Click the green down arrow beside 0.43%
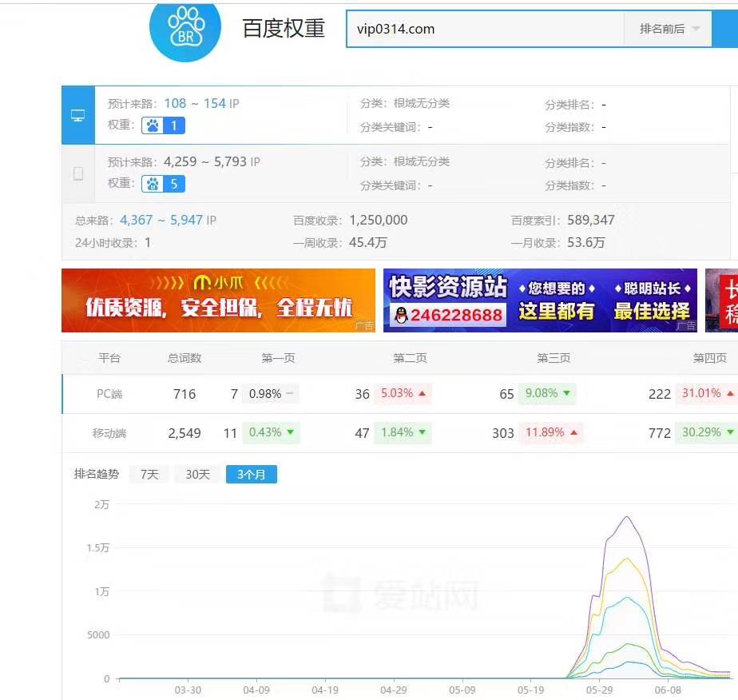738x700 pixels. 290,432
